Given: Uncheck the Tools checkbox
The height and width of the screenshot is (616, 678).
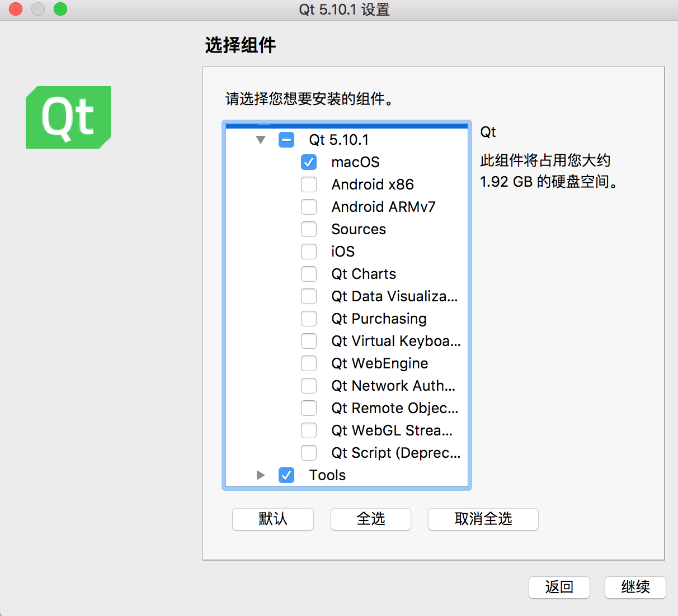Looking at the screenshot, I should [x=286, y=475].
